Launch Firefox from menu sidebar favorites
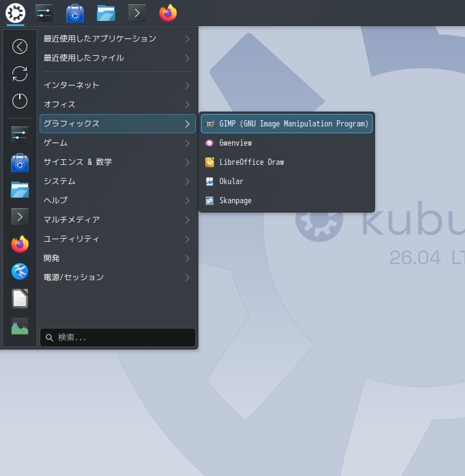Screen dimensions: 465x476 [x=20, y=244]
